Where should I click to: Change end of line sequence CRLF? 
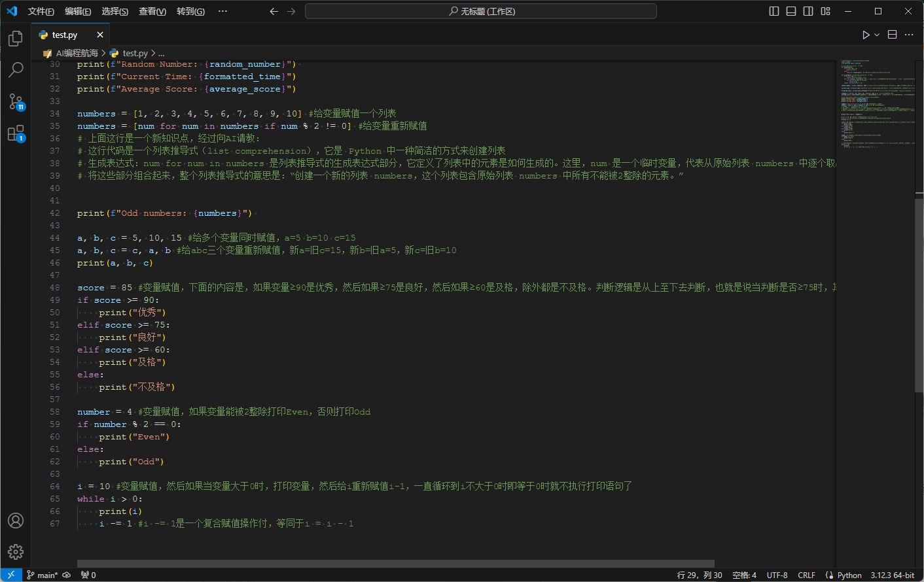[x=806, y=575]
